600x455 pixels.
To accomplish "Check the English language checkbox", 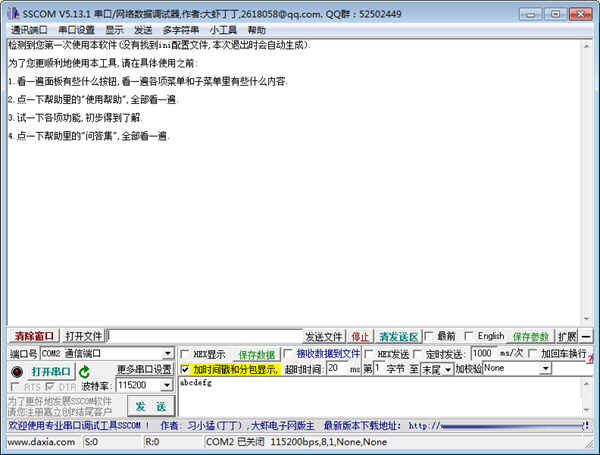I will coord(469,336).
